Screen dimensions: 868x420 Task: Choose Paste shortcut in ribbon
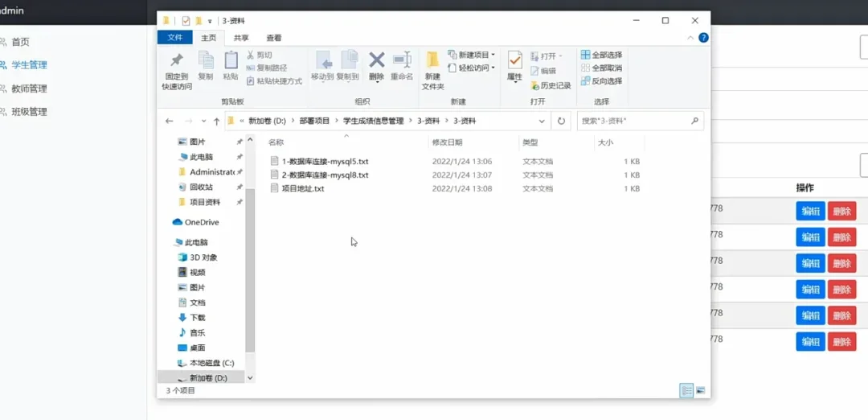(275, 81)
